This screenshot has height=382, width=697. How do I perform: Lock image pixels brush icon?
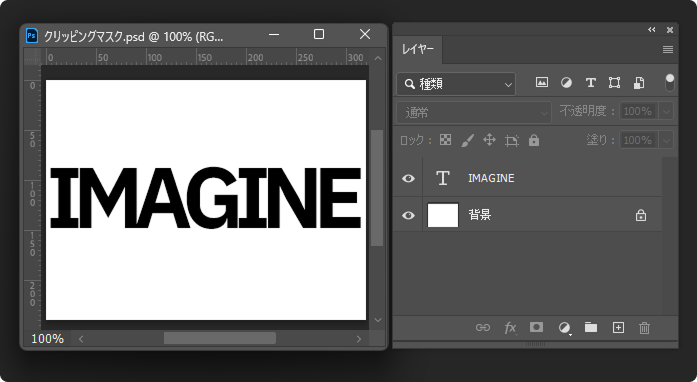[467, 141]
